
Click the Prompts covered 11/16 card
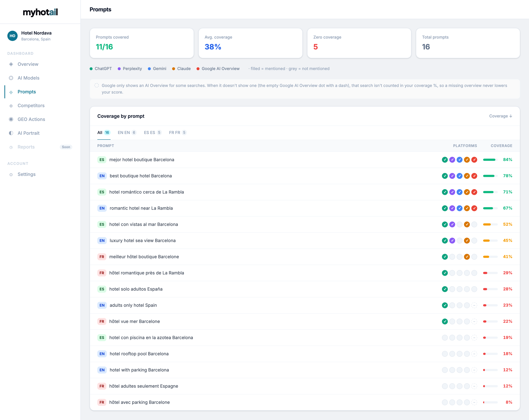coord(142,43)
